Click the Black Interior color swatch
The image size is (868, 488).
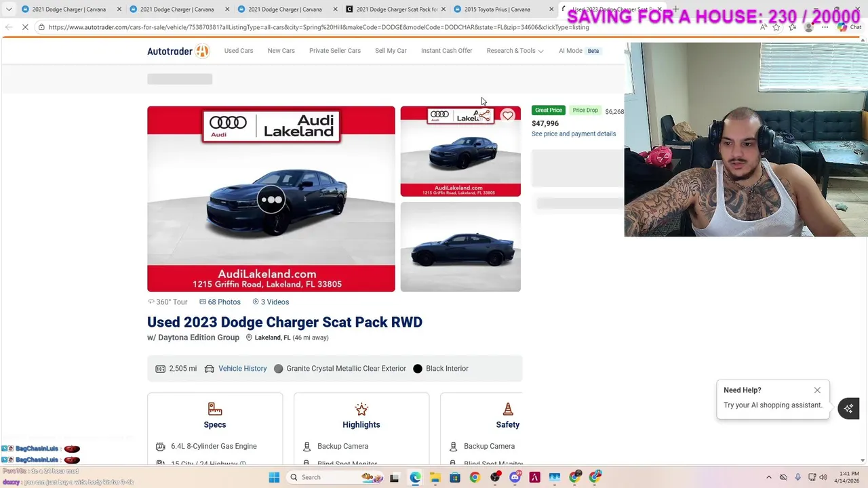[x=418, y=369]
